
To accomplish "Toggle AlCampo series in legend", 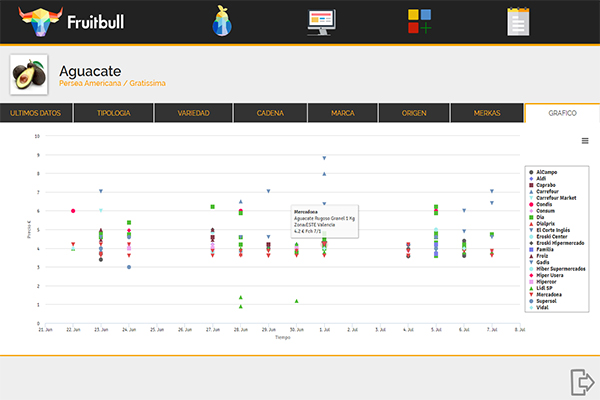I will click(543, 172).
